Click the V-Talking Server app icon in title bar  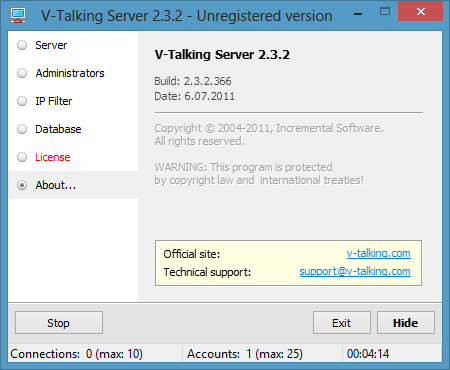(18, 15)
